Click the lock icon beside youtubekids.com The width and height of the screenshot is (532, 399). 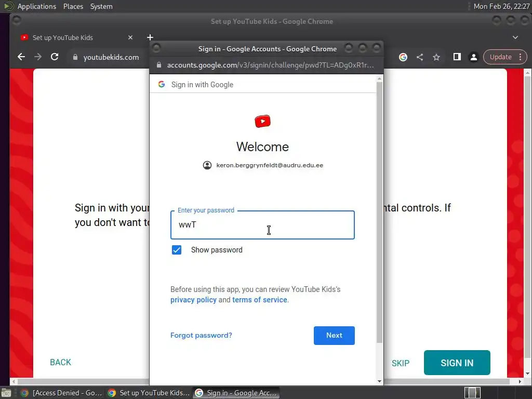click(75, 57)
